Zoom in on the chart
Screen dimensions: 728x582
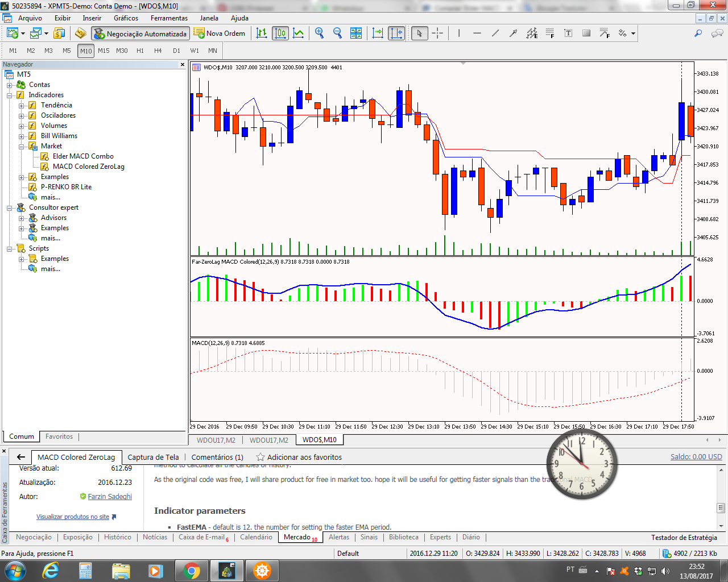pos(320,34)
